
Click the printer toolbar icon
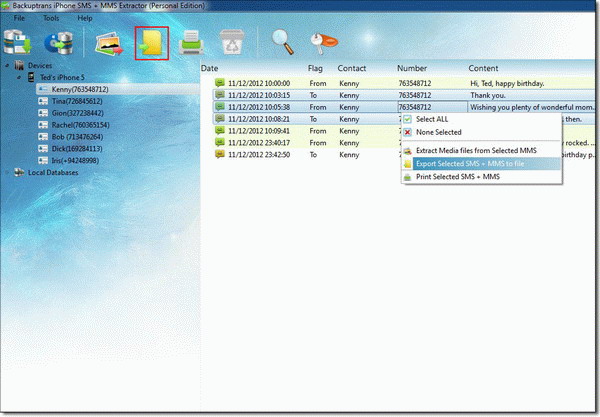tap(191, 43)
